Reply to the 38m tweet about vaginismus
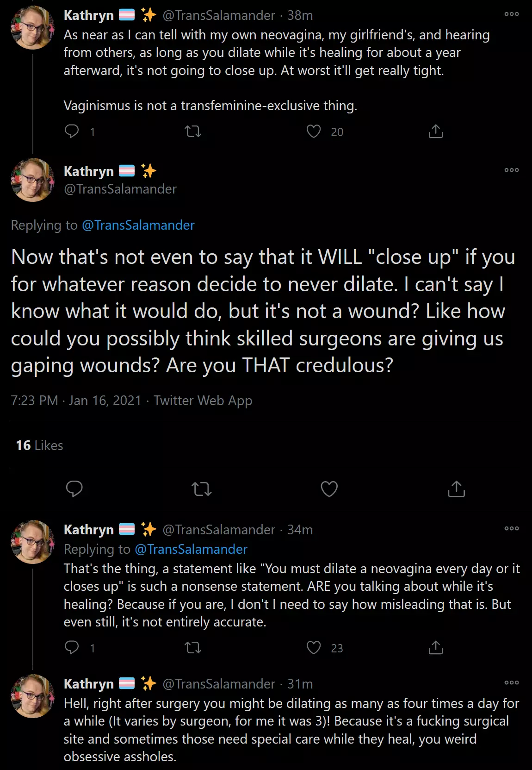 click(x=72, y=131)
